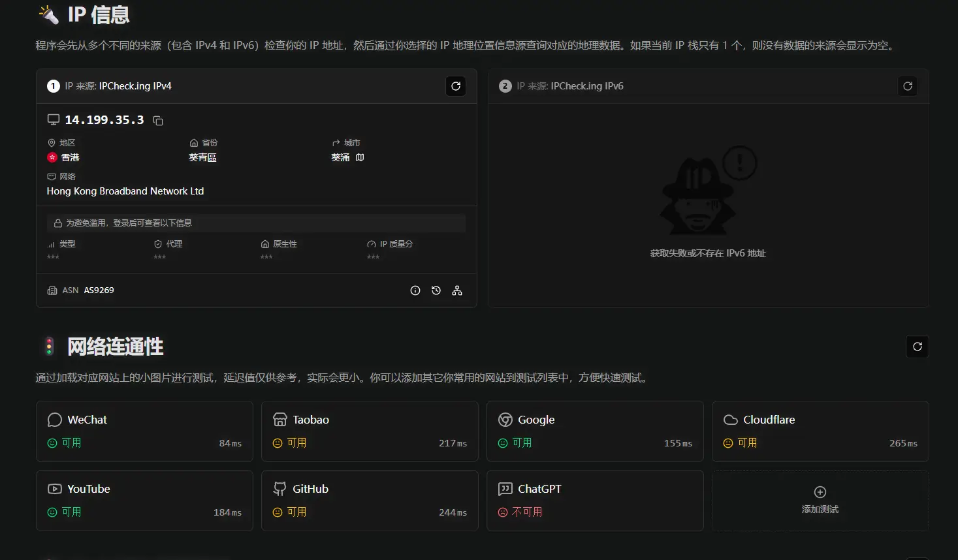Image resolution: width=958 pixels, height=560 pixels.
Task: Open the ChatGPT connectivity card
Action: 595,501
